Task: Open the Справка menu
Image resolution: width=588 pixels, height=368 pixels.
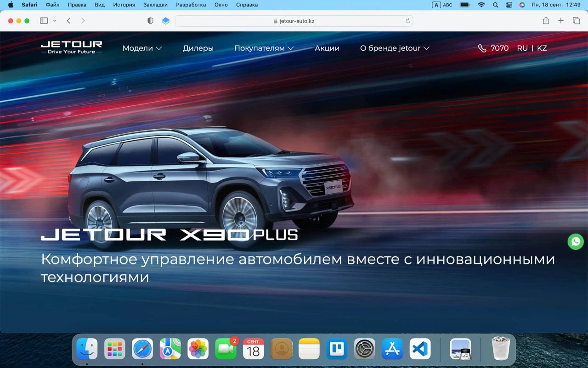Action: [x=247, y=5]
